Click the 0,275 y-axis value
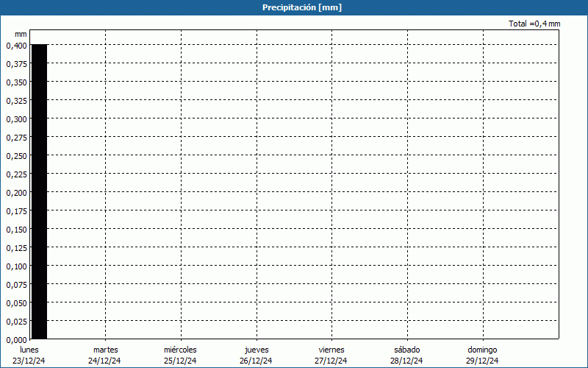The height and width of the screenshot is (368, 588). (x=16, y=138)
